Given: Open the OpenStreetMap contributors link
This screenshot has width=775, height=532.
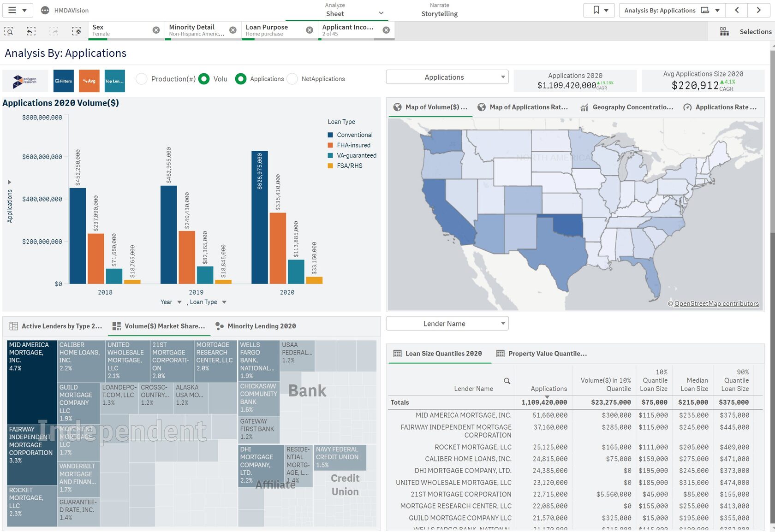Looking at the screenshot, I should click(x=716, y=303).
